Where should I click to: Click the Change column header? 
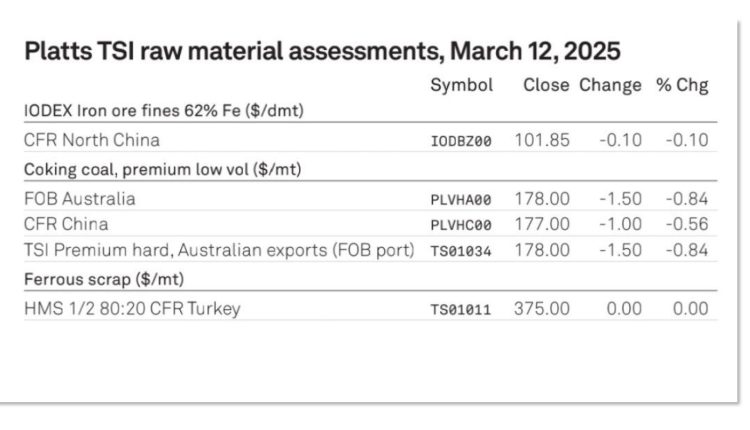click(x=610, y=85)
